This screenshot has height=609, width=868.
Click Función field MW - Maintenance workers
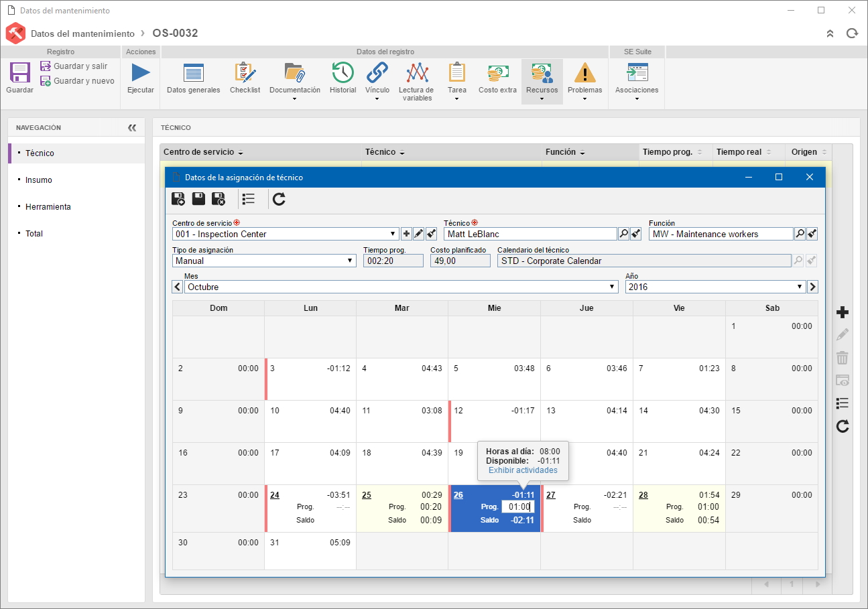[721, 234]
